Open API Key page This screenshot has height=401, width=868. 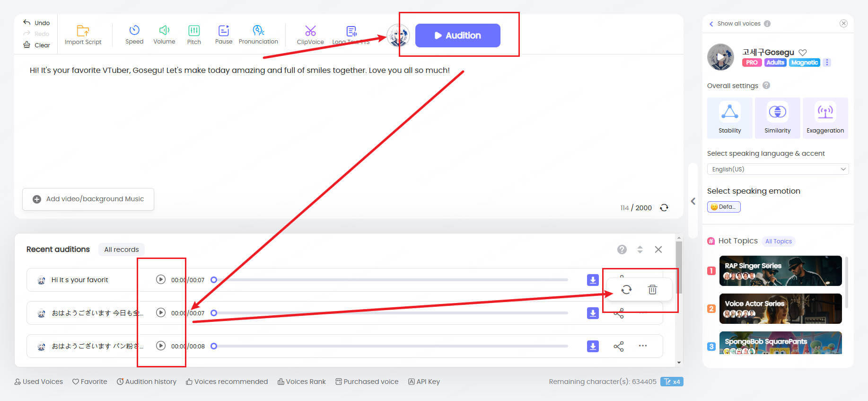424,382
